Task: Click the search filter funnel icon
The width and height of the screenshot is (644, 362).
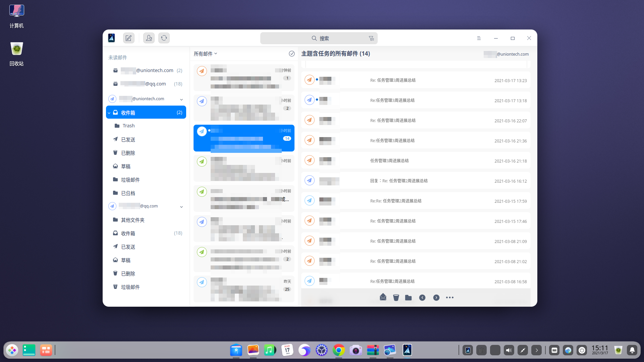Action: click(371, 39)
